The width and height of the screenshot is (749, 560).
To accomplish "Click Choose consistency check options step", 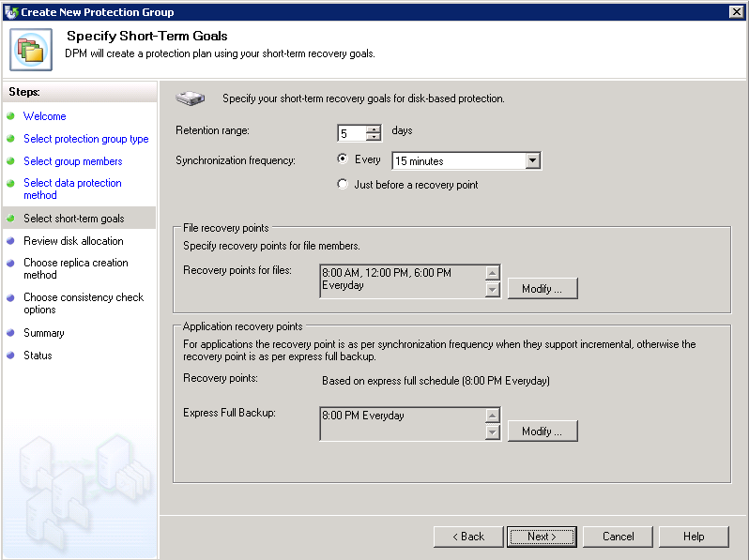I will tap(84, 303).
